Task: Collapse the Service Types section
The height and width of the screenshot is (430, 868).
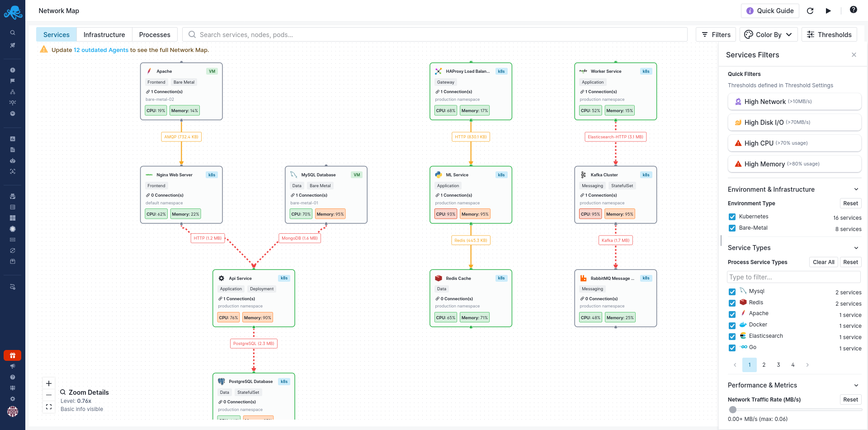Action: click(x=857, y=248)
